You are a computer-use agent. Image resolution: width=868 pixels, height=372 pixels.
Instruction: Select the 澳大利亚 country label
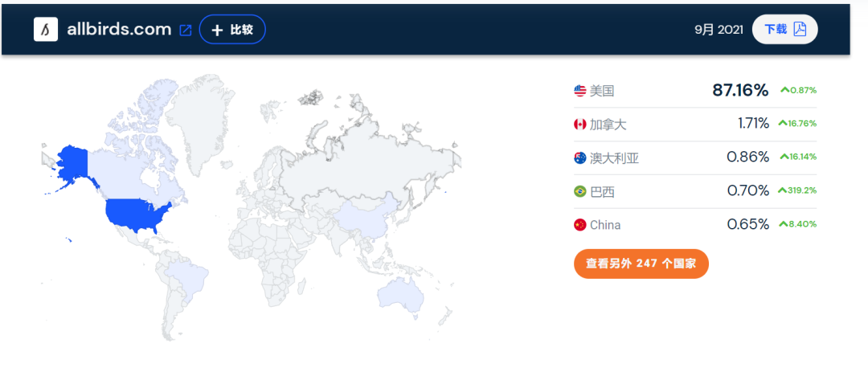[x=615, y=158]
